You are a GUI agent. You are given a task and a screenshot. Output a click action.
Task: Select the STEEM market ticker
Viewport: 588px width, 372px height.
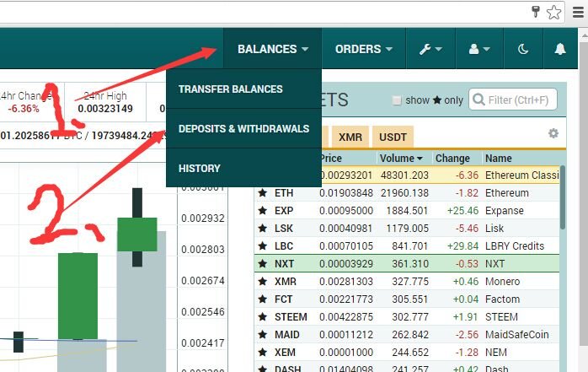coord(291,317)
